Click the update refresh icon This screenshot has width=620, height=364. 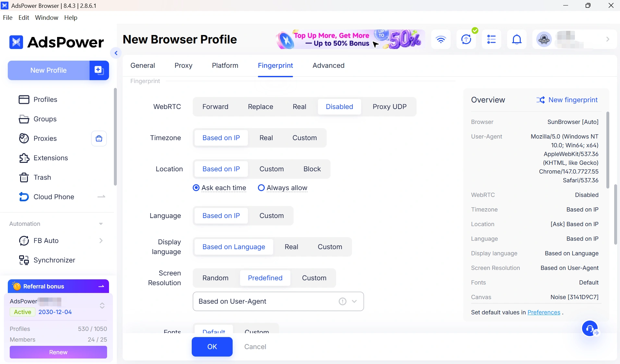pyautogui.click(x=466, y=39)
